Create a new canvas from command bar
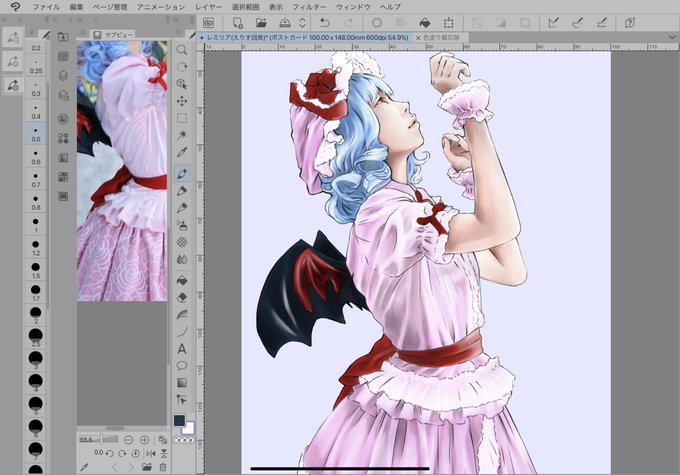 (x=237, y=23)
